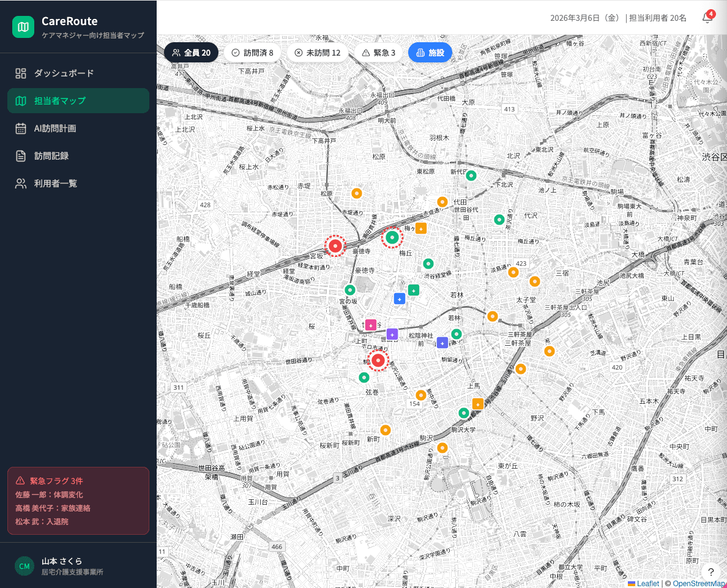Screen dimensions: 727x588
Task: Click the CM user avatar
Action: point(24,566)
